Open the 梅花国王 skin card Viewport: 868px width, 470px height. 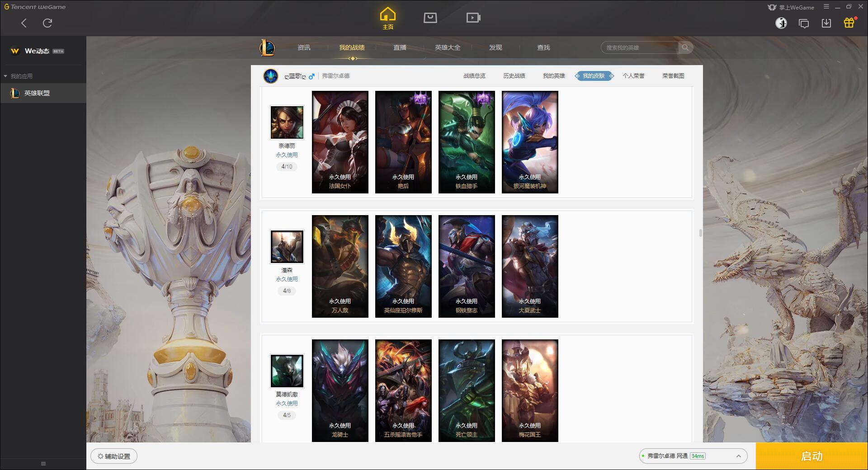[x=530, y=390]
